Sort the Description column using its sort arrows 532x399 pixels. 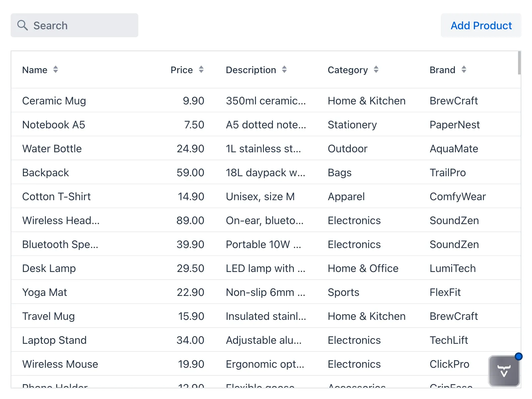point(284,69)
